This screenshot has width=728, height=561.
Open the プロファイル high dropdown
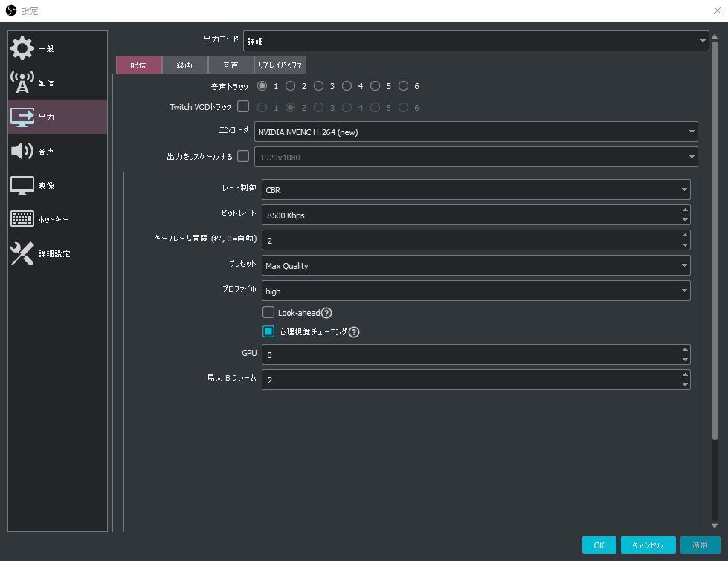coord(476,291)
